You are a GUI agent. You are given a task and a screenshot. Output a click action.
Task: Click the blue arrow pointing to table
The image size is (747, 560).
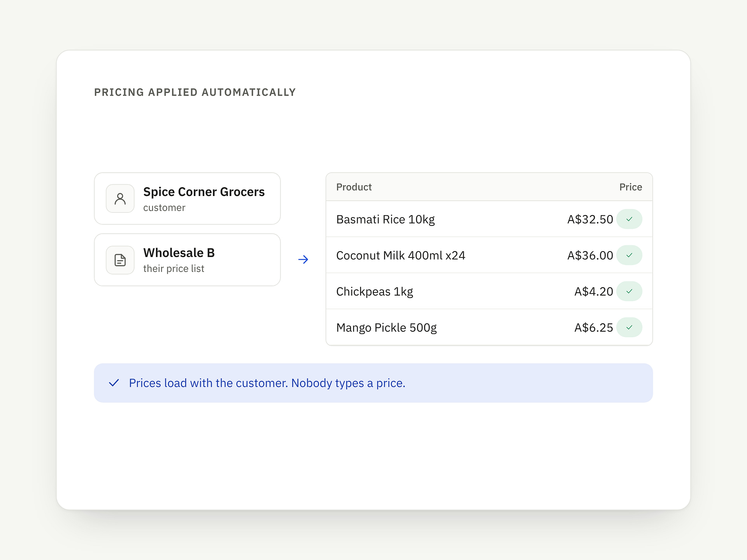[303, 259]
